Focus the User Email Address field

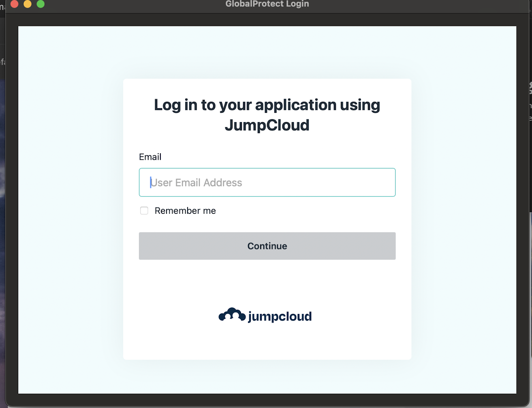pyautogui.click(x=267, y=183)
